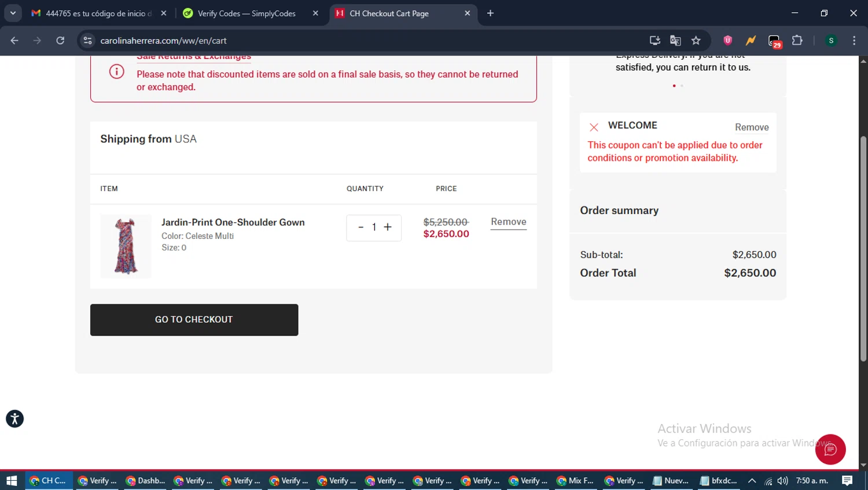Screen dimensions: 868x490
Task: Select the CH Checkout Cart Page tab
Action: pyautogui.click(x=389, y=13)
